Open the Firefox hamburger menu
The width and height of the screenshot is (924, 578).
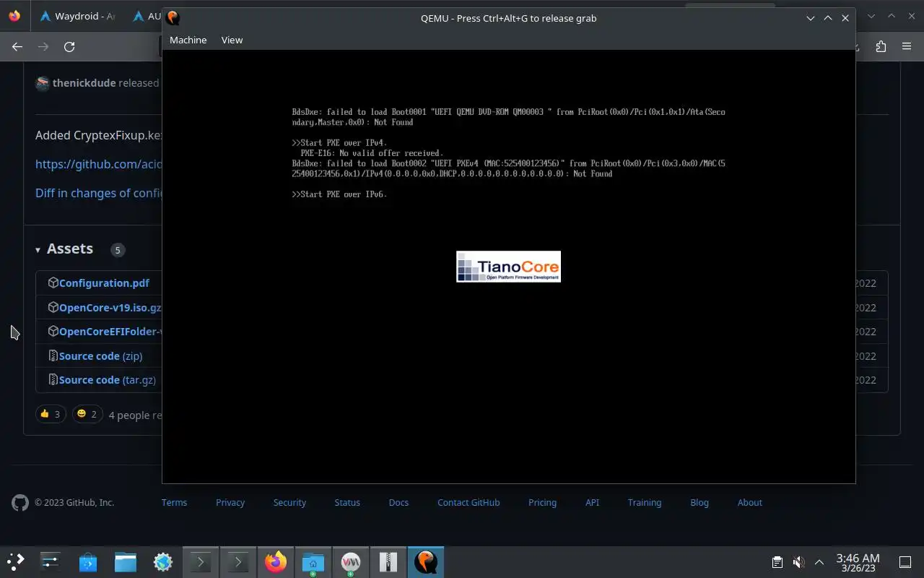click(x=907, y=46)
